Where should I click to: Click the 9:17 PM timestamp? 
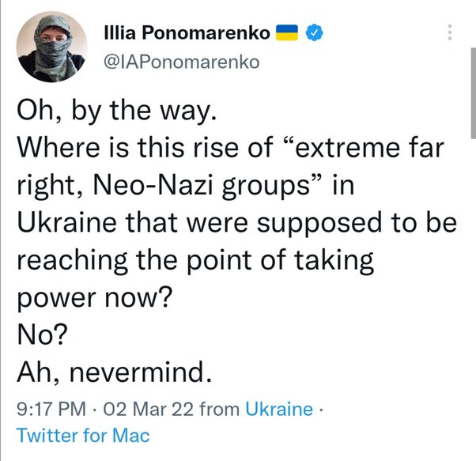click(48, 410)
